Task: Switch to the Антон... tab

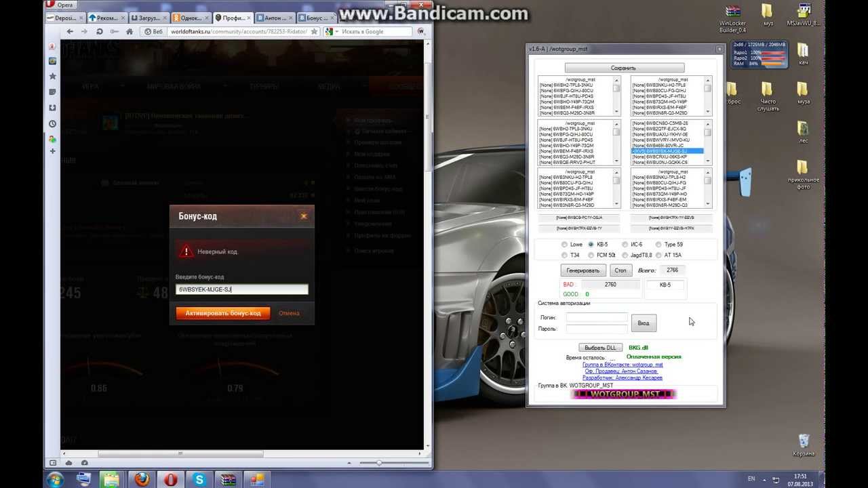Action: (275, 18)
